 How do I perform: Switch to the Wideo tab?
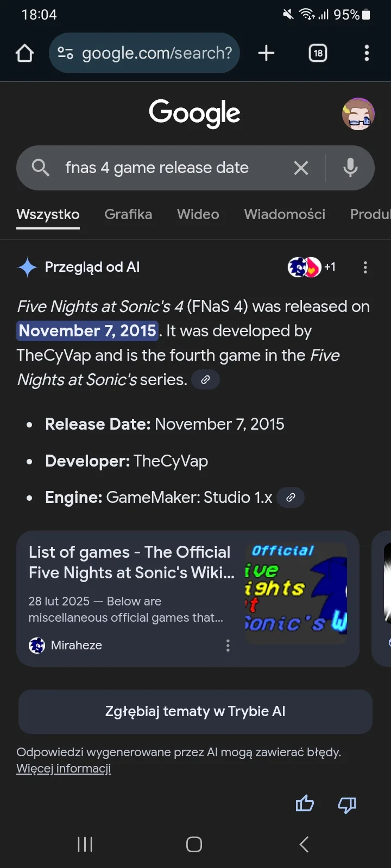click(198, 214)
